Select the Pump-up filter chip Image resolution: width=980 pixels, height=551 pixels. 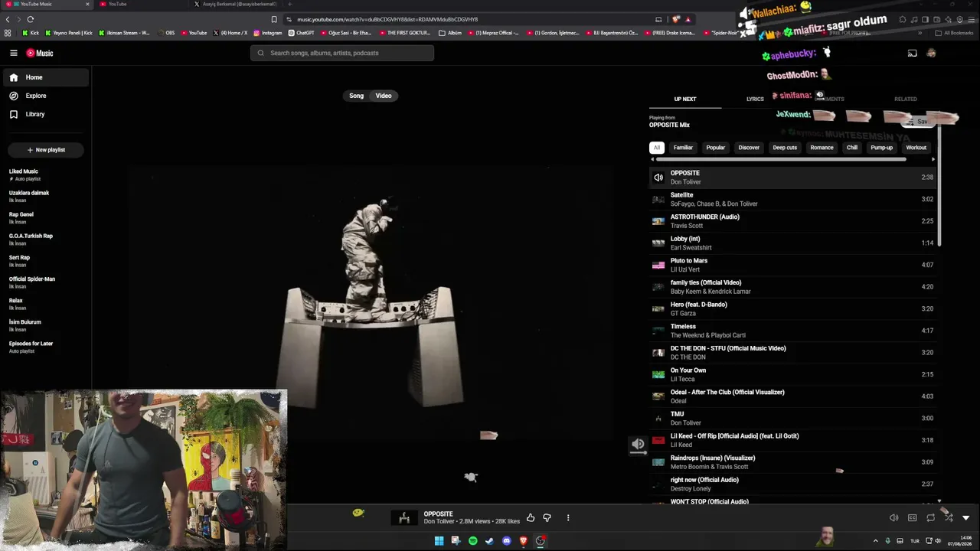[882, 148]
